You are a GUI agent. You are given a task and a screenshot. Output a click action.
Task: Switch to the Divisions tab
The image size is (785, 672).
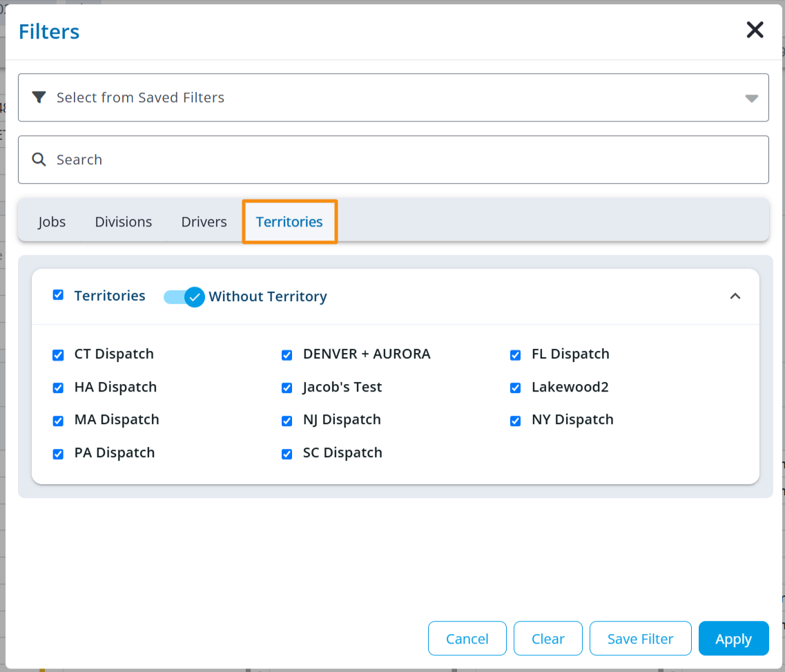click(124, 221)
